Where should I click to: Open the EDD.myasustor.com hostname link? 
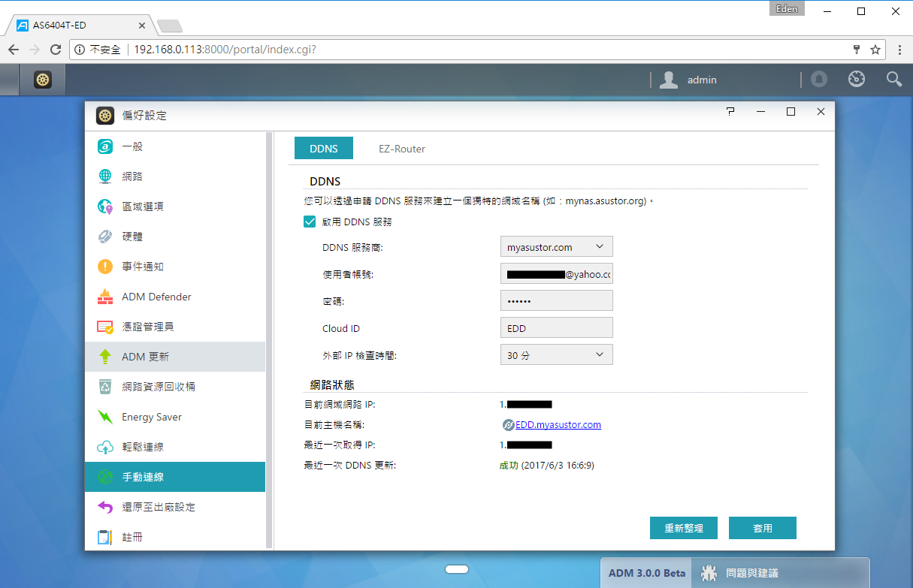tap(558, 425)
